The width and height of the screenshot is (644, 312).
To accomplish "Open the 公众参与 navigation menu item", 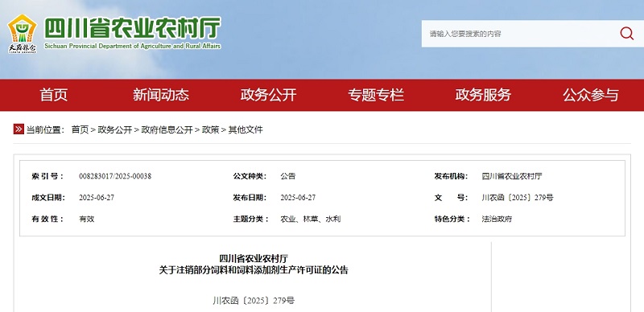I will 591,95.
